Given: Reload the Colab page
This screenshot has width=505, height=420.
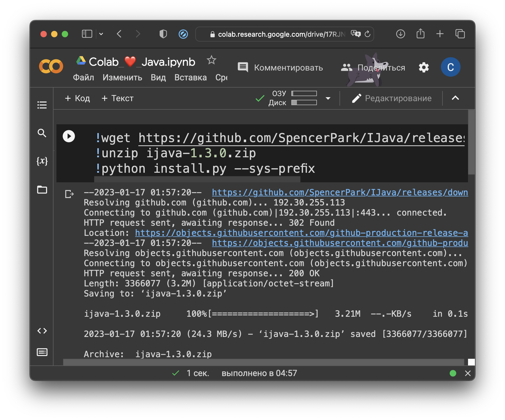Looking at the screenshot, I should pyautogui.click(x=367, y=34).
